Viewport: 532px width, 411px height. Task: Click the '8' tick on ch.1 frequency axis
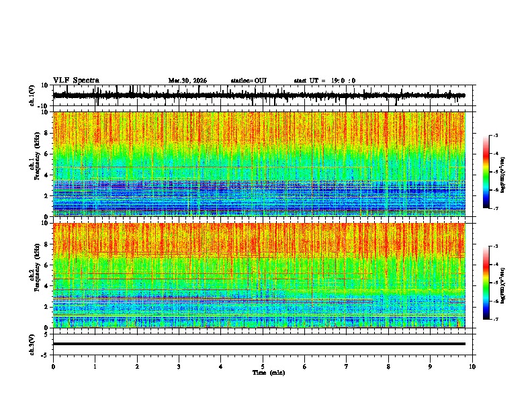click(x=46, y=133)
